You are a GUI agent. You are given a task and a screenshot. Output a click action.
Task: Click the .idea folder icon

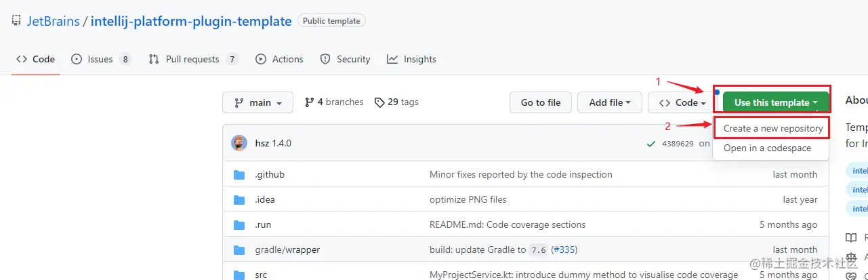click(239, 200)
